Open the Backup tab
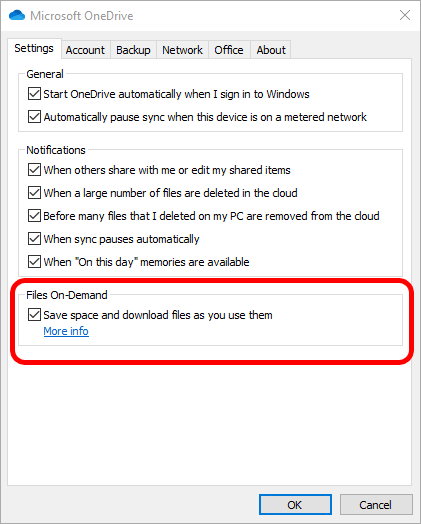The width and height of the screenshot is (421, 524). coord(133,50)
